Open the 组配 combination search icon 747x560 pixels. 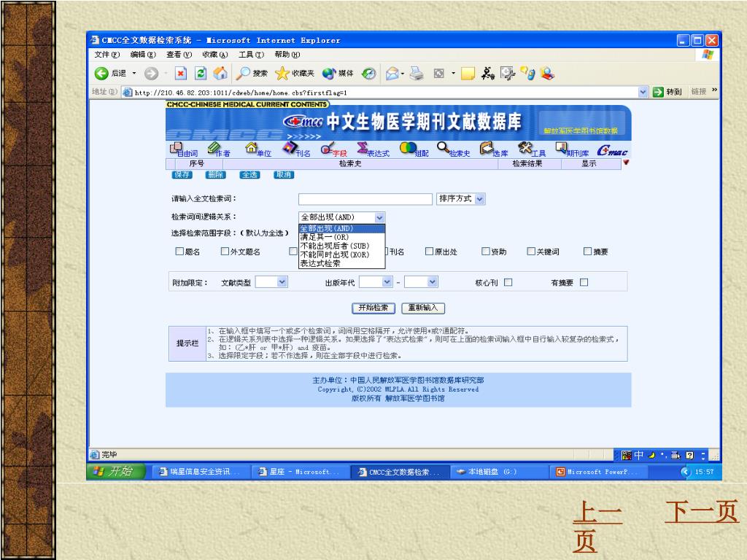(414, 149)
